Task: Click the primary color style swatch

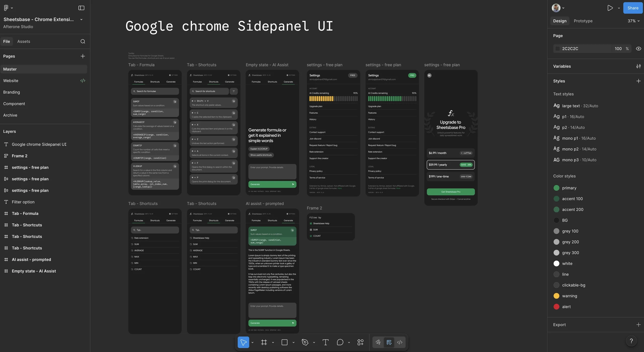Action: coord(556,188)
